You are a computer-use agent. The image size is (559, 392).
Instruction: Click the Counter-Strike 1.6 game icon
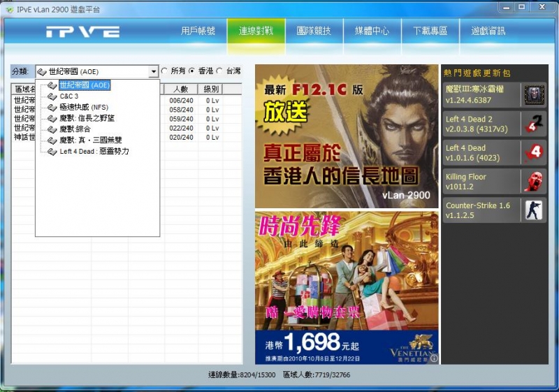coord(534,210)
